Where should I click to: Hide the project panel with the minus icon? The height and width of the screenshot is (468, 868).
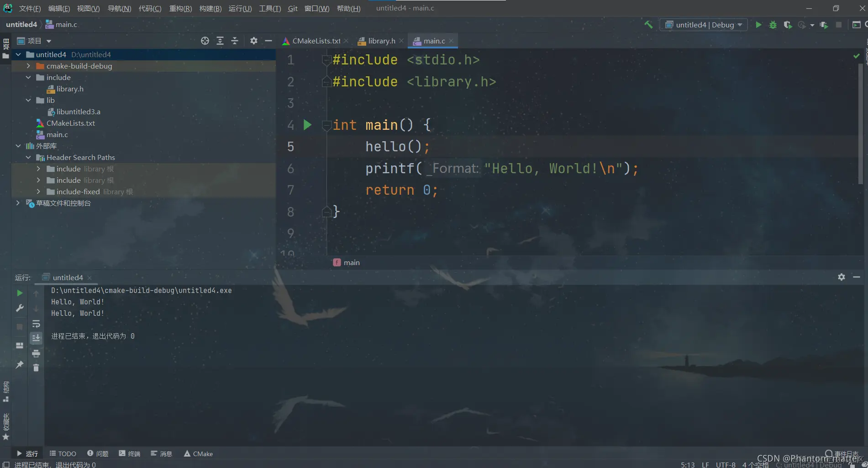268,41
